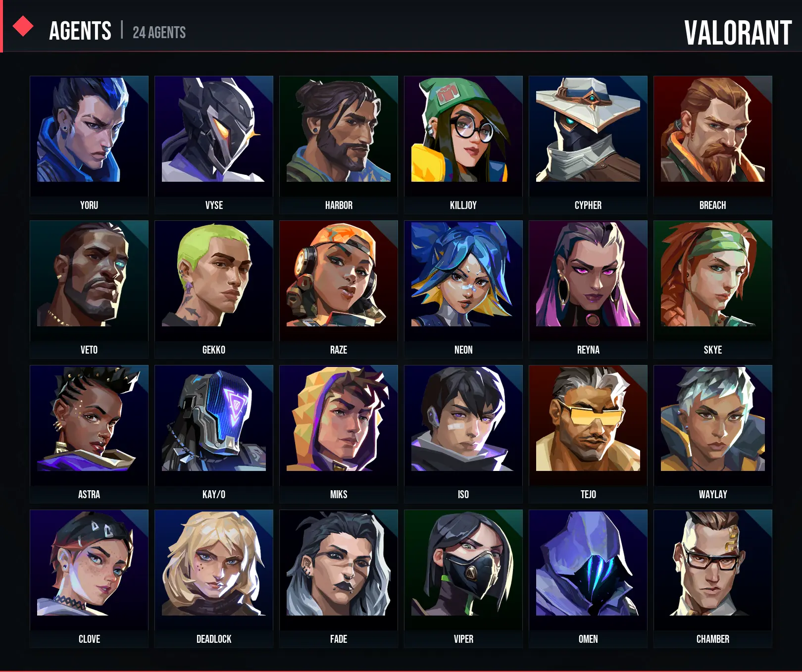Pick Killjoy from the agent grid
The width and height of the screenshot is (802, 672).
coord(463,145)
